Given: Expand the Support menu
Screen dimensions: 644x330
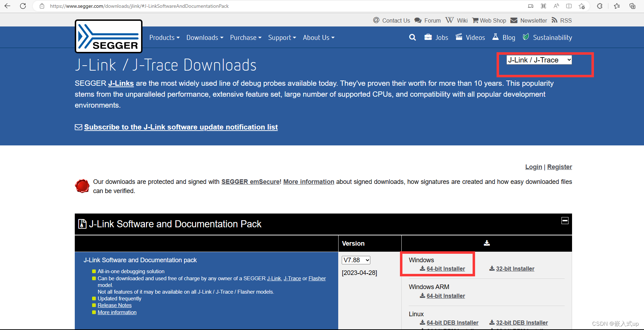Looking at the screenshot, I should tap(282, 37).
